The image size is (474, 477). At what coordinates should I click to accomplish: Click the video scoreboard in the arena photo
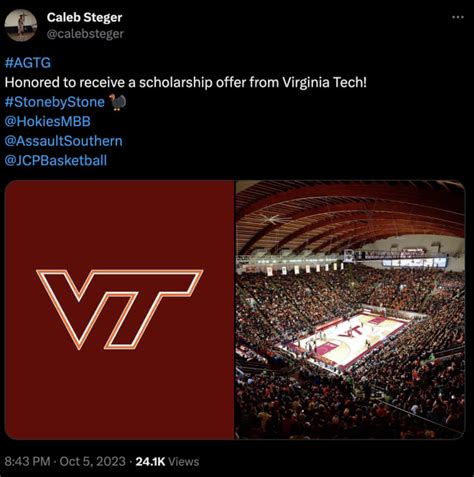(x=414, y=262)
